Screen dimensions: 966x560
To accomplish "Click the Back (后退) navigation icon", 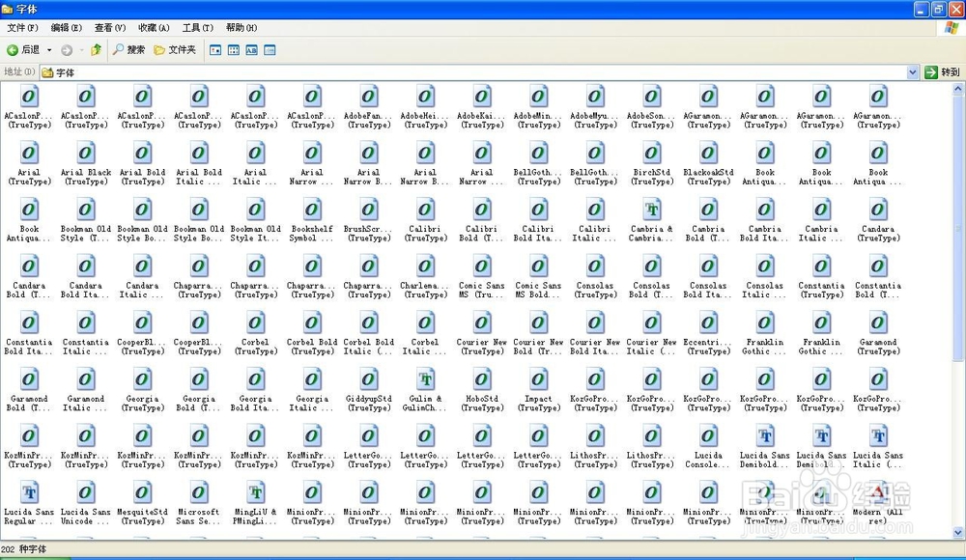I will 12,49.
